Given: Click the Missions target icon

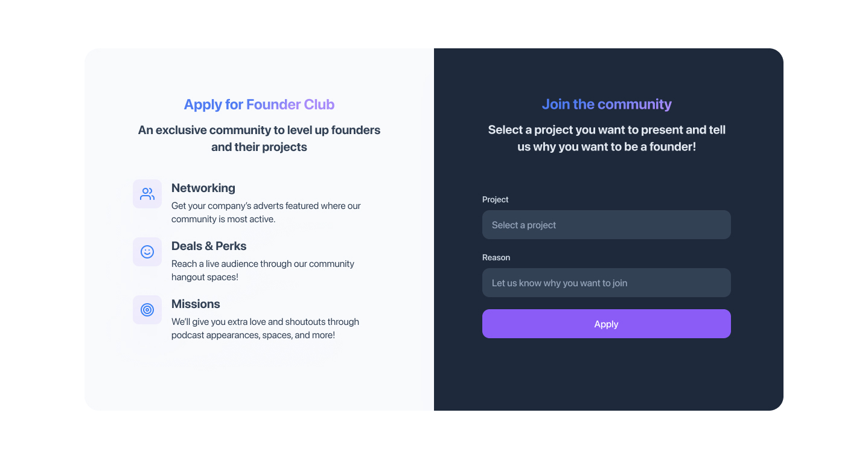Looking at the screenshot, I should pyautogui.click(x=147, y=310).
